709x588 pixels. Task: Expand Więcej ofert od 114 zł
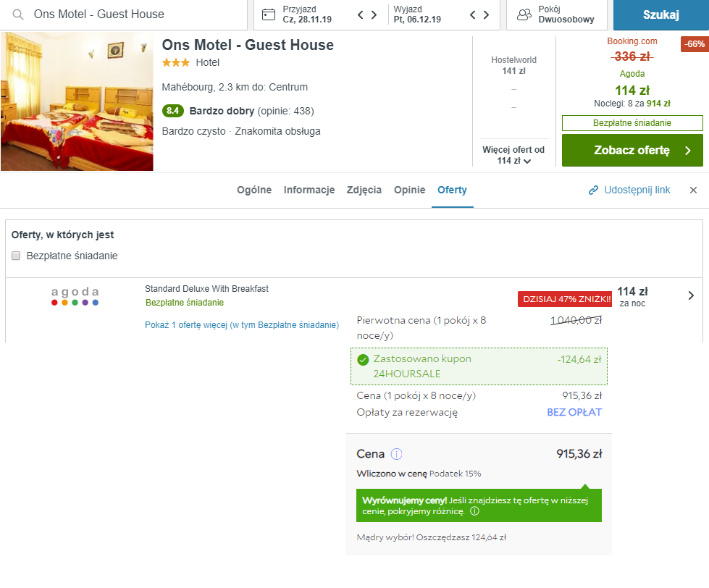(513, 156)
